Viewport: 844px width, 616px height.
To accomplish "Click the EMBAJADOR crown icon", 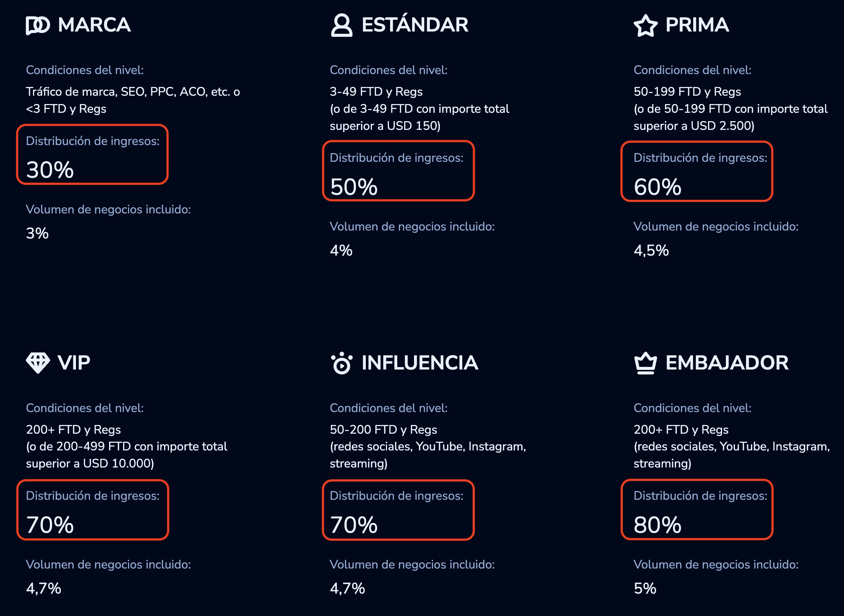I will coord(645,363).
